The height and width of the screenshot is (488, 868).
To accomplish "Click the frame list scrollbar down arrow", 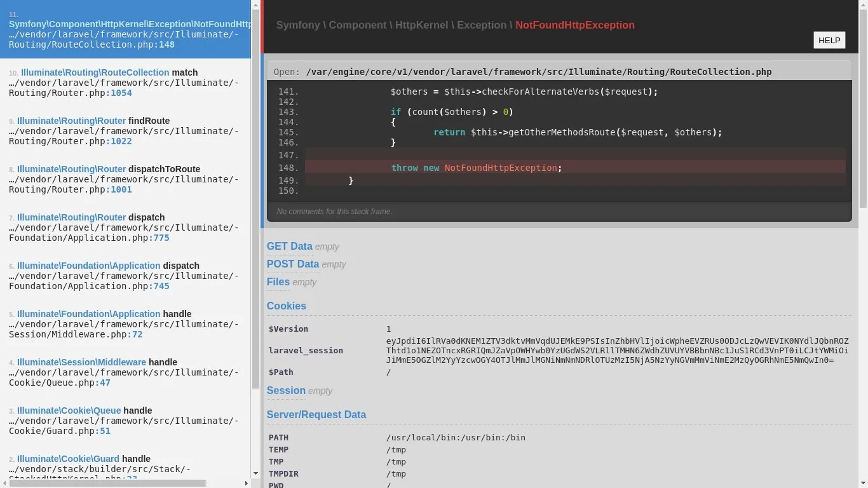I will 256,473.
